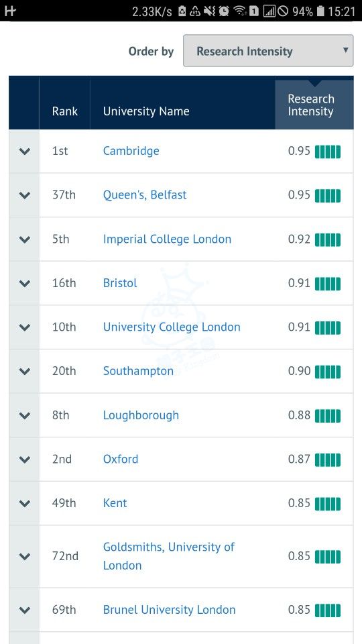The height and width of the screenshot is (644, 362).
Task: Open the Loughborough university link
Action: click(x=141, y=415)
